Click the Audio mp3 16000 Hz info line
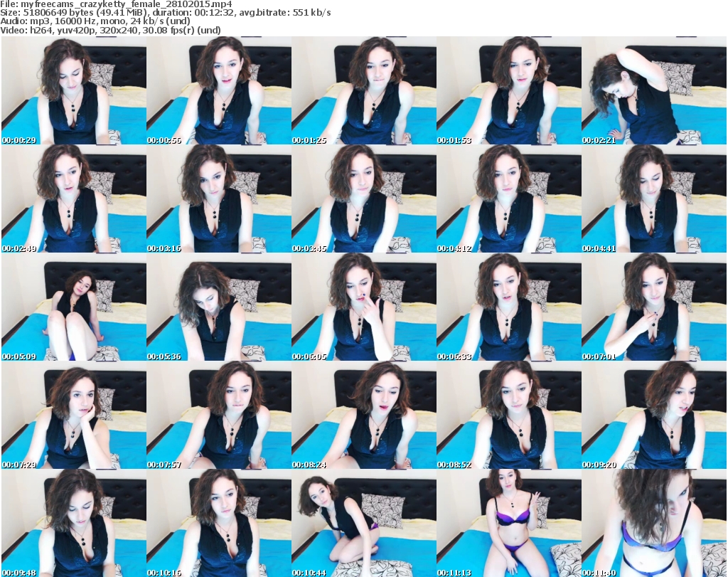This screenshot has height=577, width=728. pos(95,21)
